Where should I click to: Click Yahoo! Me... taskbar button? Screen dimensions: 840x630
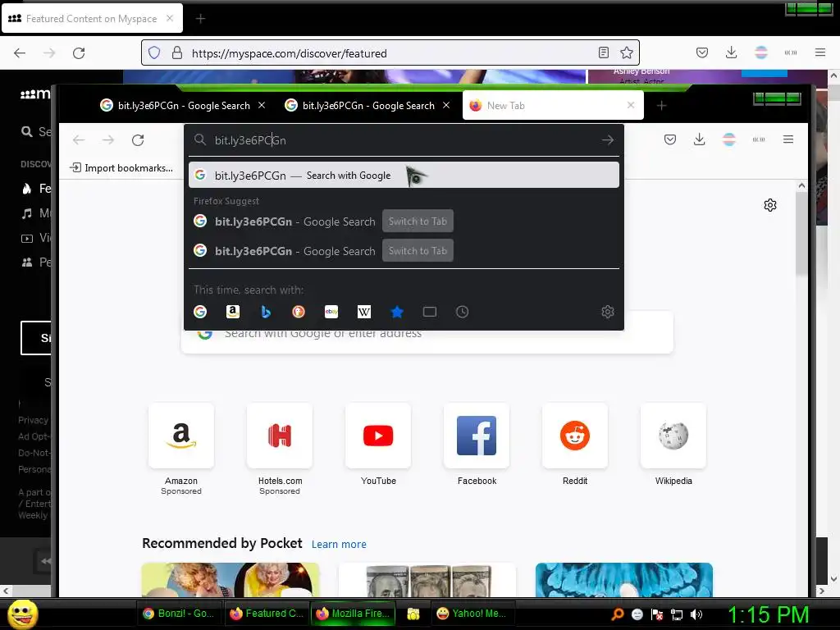[x=472, y=614]
